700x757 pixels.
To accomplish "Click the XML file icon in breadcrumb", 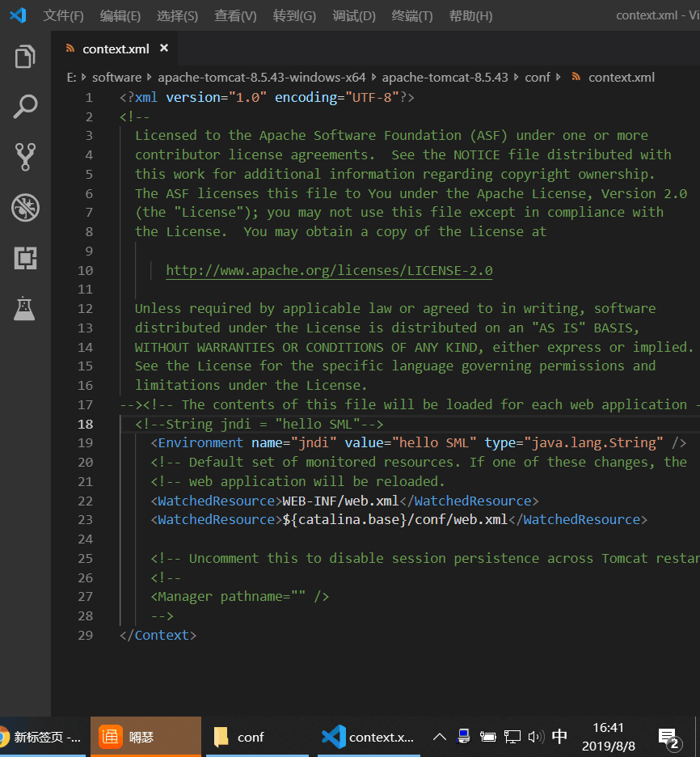I will (x=576, y=76).
